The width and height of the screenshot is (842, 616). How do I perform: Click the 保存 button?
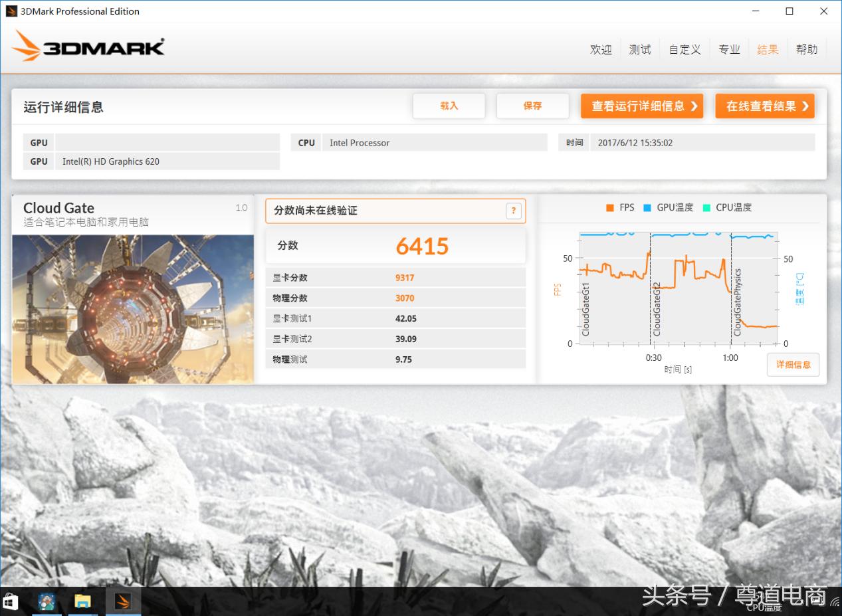coord(533,106)
